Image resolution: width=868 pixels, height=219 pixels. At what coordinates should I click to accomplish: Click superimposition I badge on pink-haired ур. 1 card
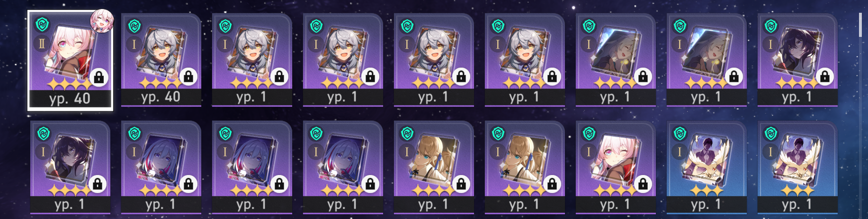pyautogui.click(x=588, y=152)
